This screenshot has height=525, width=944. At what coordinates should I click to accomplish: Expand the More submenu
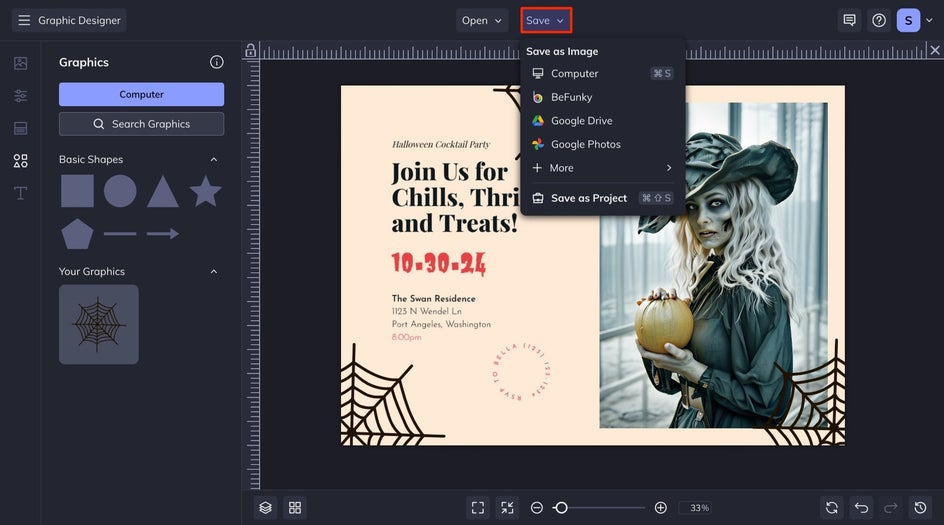pyautogui.click(x=602, y=168)
